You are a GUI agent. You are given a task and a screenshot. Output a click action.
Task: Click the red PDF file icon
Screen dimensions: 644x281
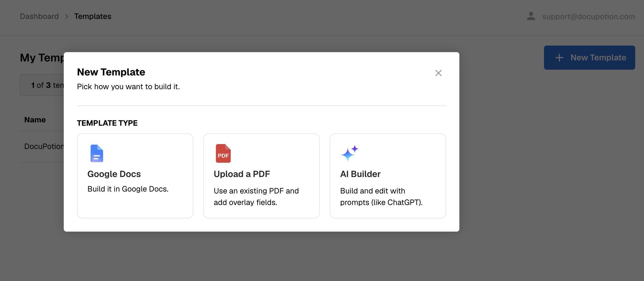pyautogui.click(x=223, y=153)
